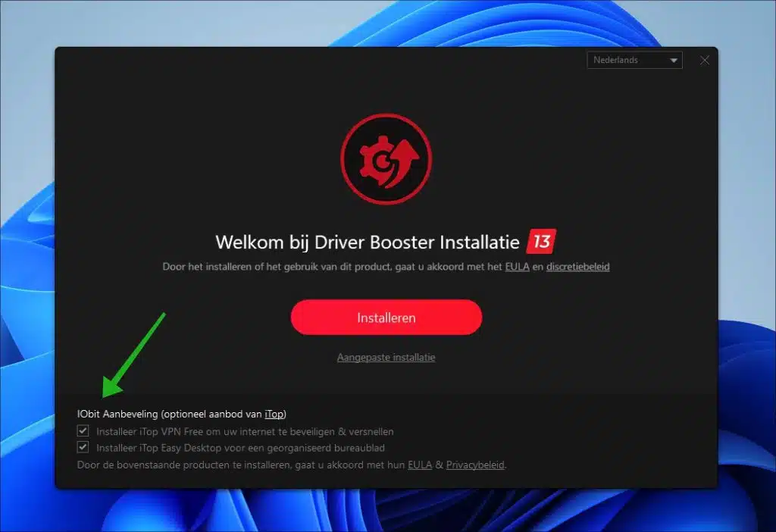Open the EULA link next to discretiebeleid
776x532 pixels.
(517, 267)
